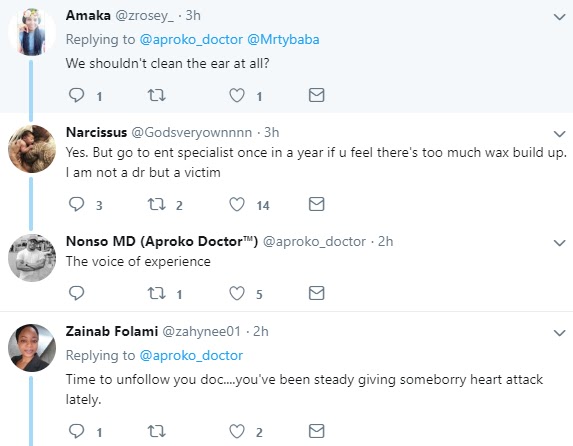Send Amaka's tweet via direct message
The width and height of the screenshot is (573, 446).
[316, 95]
